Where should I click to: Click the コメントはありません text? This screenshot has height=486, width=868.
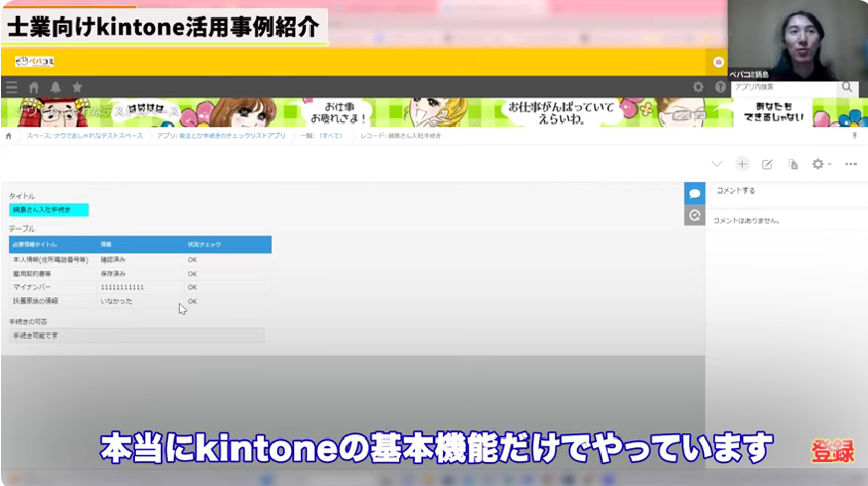click(x=746, y=221)
